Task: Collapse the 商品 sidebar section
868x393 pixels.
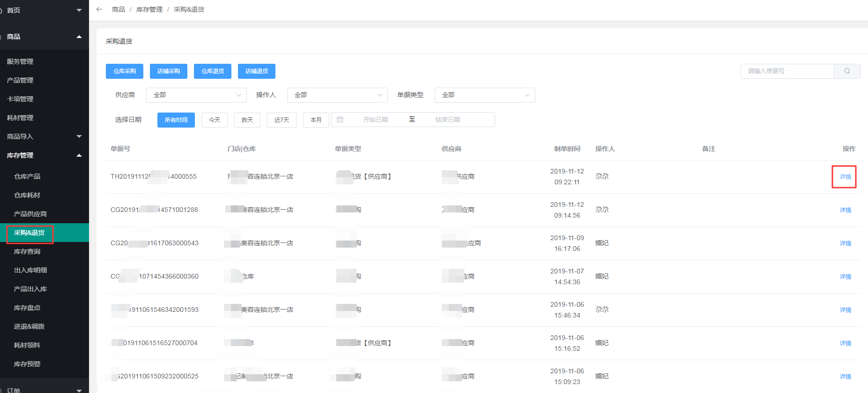Action: (79, 37)
